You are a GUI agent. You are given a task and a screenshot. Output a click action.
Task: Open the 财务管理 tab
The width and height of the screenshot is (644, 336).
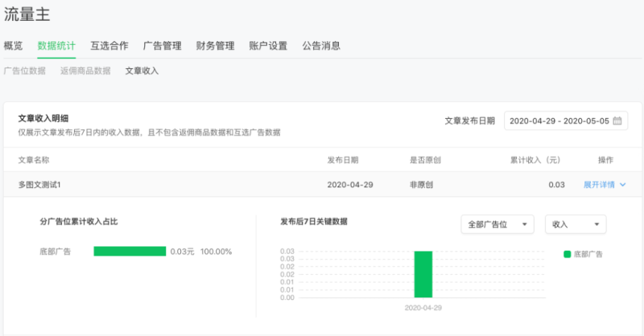pos(215,46)
